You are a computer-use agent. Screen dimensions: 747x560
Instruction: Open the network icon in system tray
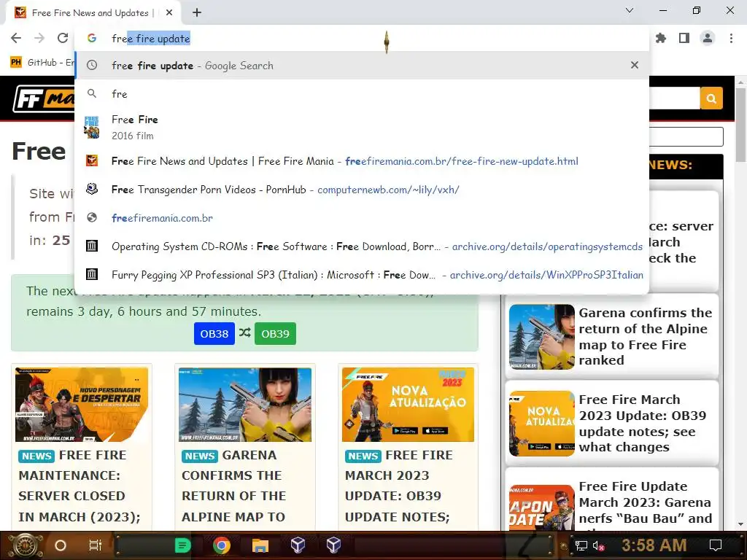(x=581, y=545)
